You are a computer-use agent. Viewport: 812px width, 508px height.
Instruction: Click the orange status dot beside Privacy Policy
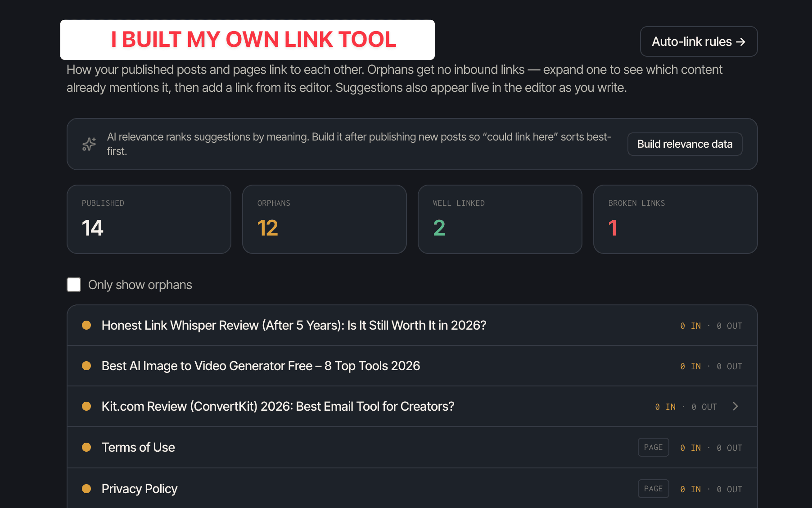click(86, 489)
